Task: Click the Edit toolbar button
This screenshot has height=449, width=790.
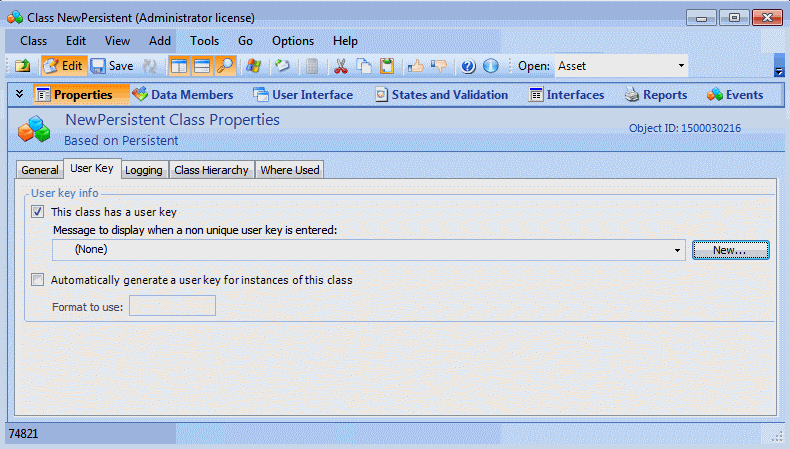Action: 63,66
